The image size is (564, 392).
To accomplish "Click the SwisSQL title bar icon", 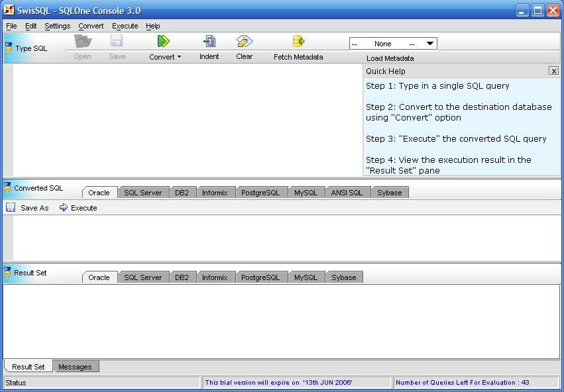I will tap(9, 10).
